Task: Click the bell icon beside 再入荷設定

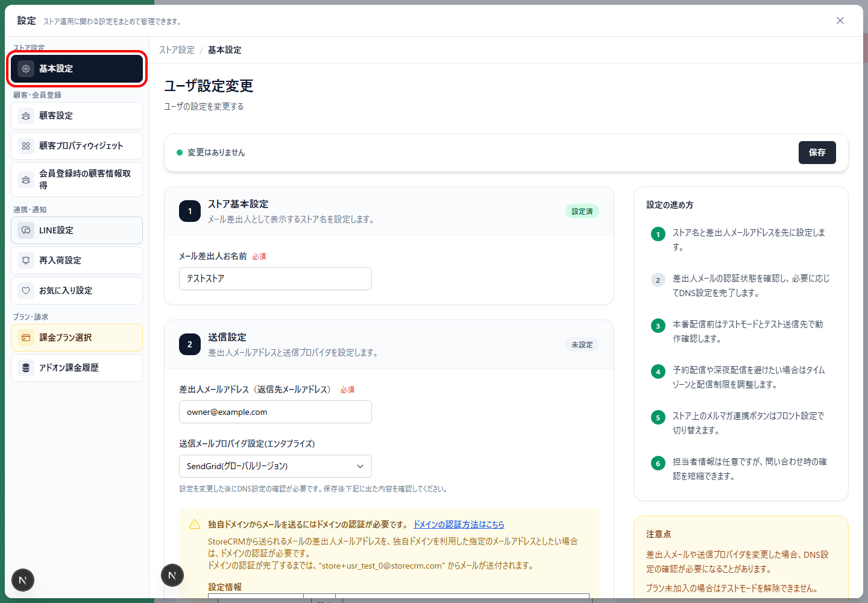Action: (26, 260)
